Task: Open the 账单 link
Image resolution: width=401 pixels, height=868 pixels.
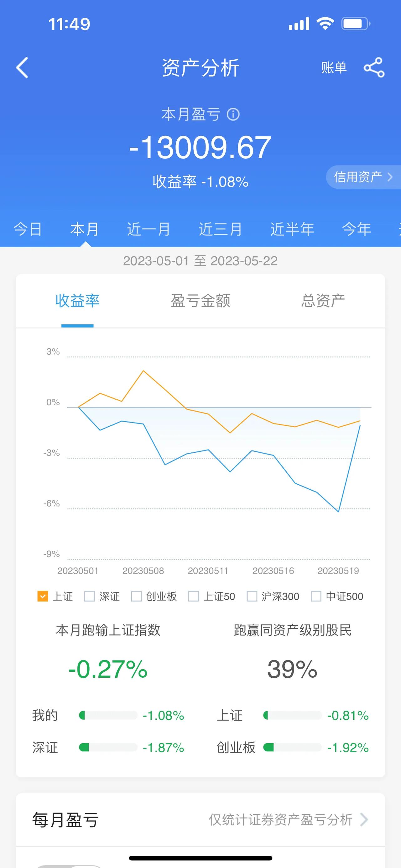Action: (334, 67)
